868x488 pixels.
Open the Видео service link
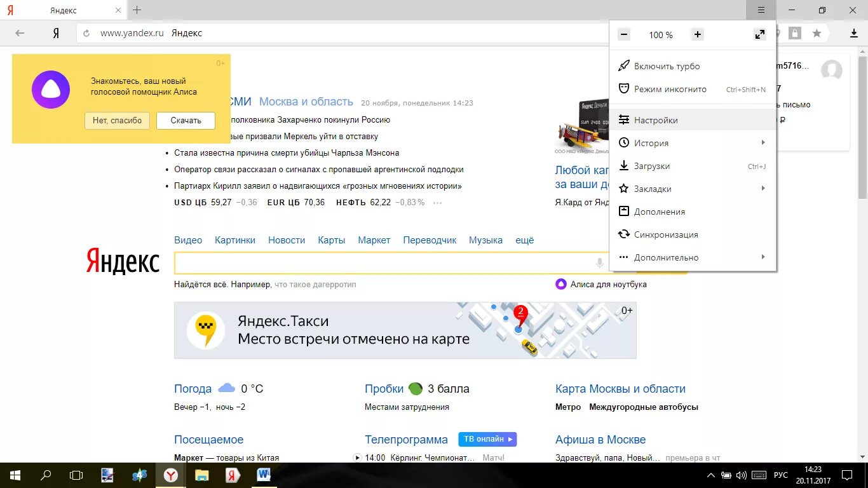coord(188,240)
